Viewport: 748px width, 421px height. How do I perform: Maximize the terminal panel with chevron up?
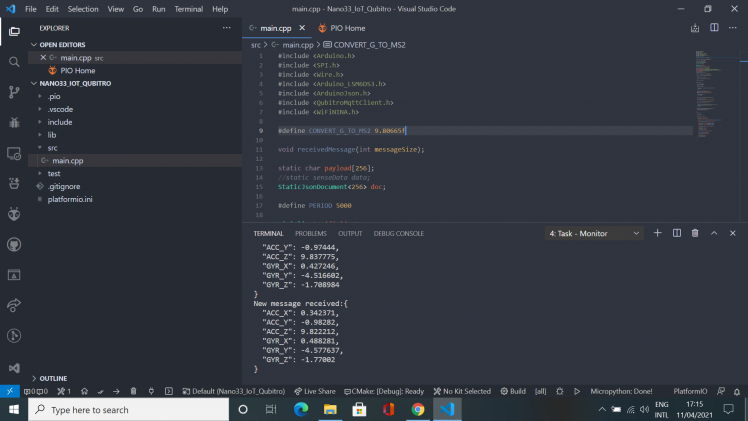pyautogui.click(x=715, y=233)
